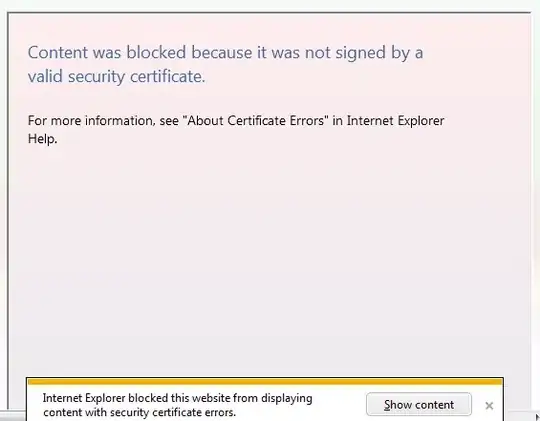Click the 'content with security certificate errors.' line

pyautogui.click(x=139, y=412)
